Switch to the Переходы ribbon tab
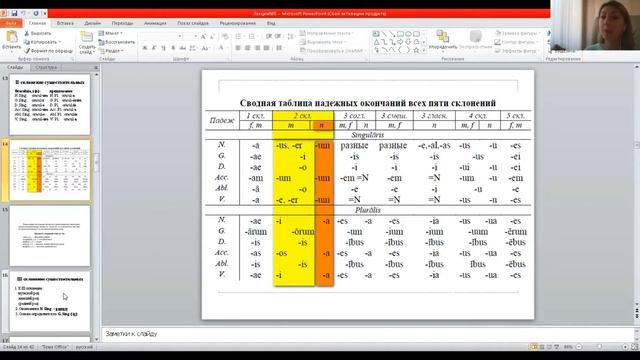This screenshot has width=640, height=360. 122,23
